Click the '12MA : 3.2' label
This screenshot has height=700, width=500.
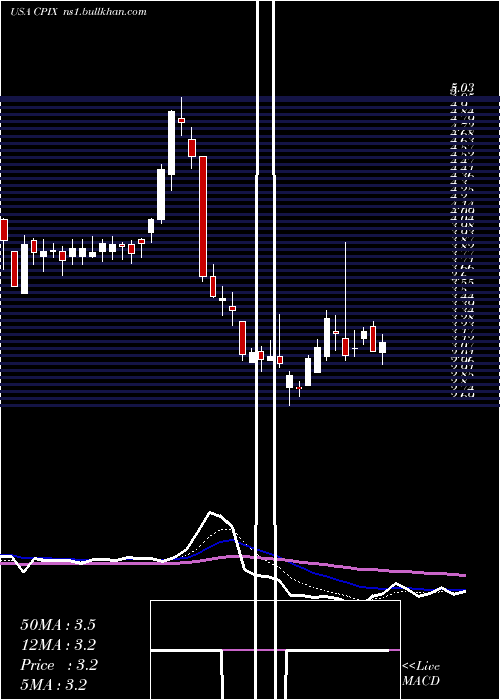58,645
